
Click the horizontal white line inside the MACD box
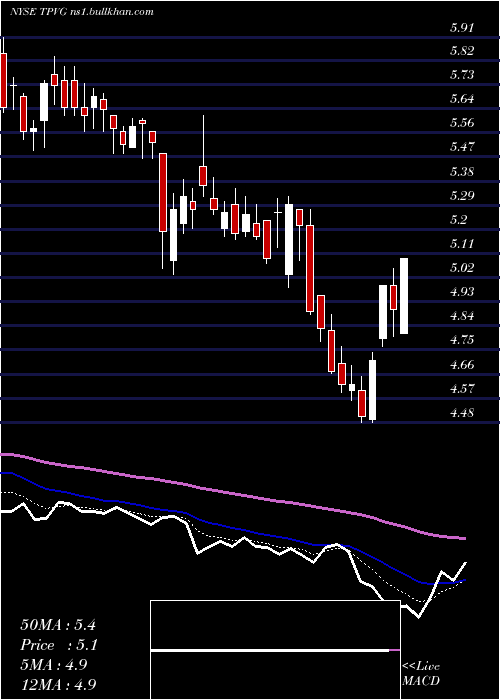270,650
